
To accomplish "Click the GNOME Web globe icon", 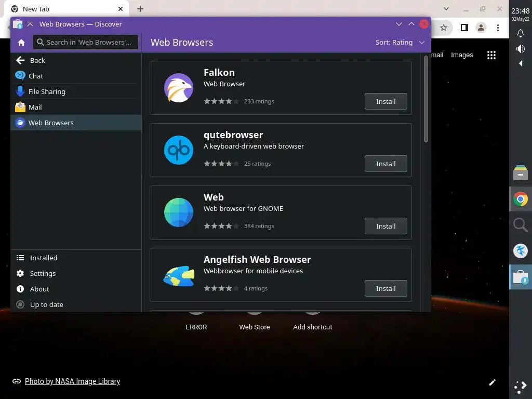I will pyautogui.click(x=179, y=212).
